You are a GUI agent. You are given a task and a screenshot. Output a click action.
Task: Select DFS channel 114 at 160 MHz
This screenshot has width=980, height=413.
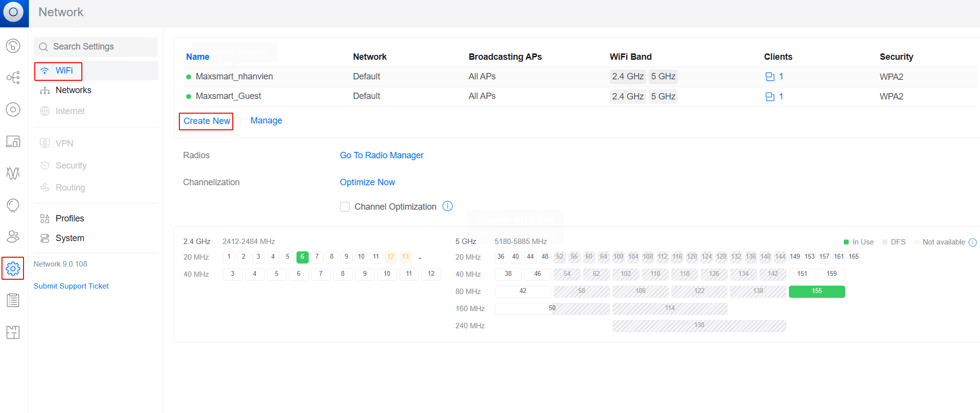(x=670, y=309)
